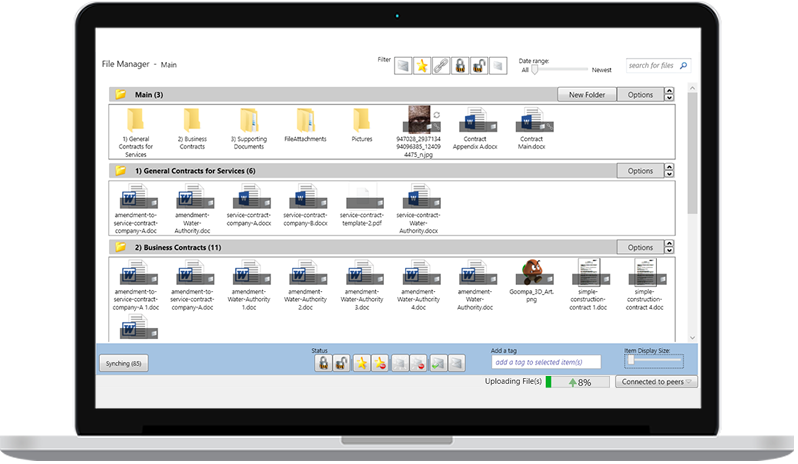This screenshot has height=464, width=798.
Task: Click the up arrow beside Main Options
Action: (x=669, y=91)
